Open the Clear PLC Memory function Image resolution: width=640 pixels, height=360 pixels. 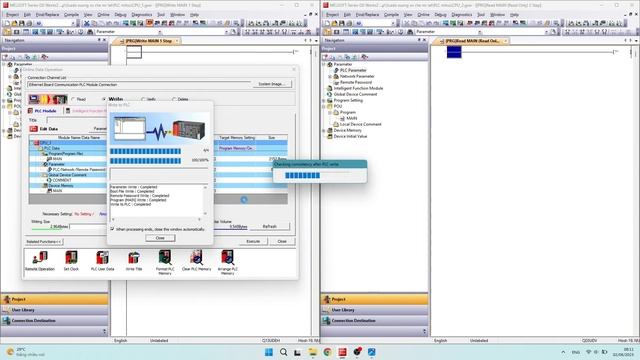[196, 261]
